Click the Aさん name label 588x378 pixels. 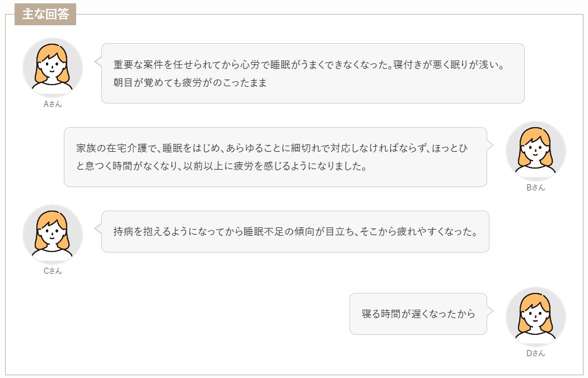[x=53, y=104]
